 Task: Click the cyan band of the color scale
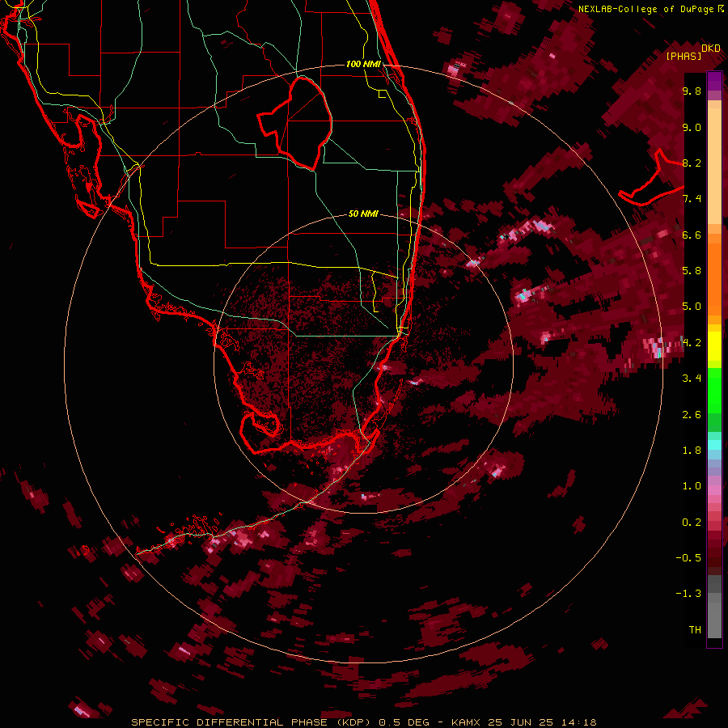point(714,445)
